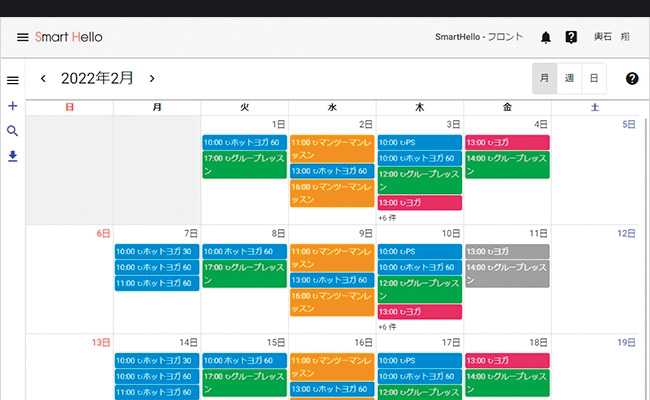Click the plus icon to add event
Screen dimensions: 650x400
click(13, 106)
